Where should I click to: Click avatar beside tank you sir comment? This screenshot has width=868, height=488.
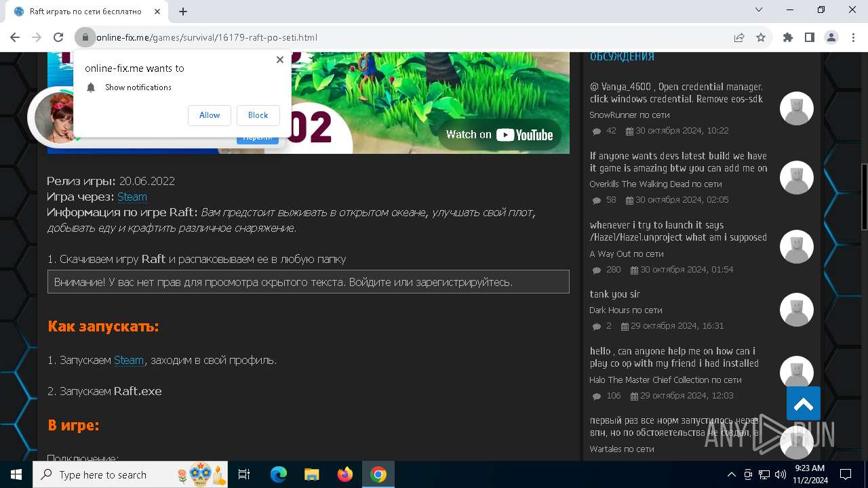click(x=796, y=310)
